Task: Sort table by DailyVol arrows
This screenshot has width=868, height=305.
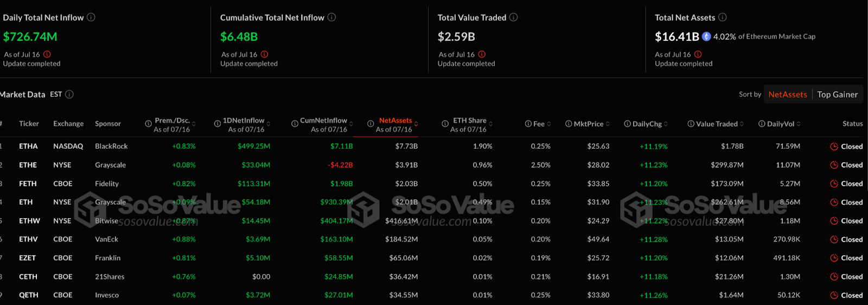Action: (799, 124)
